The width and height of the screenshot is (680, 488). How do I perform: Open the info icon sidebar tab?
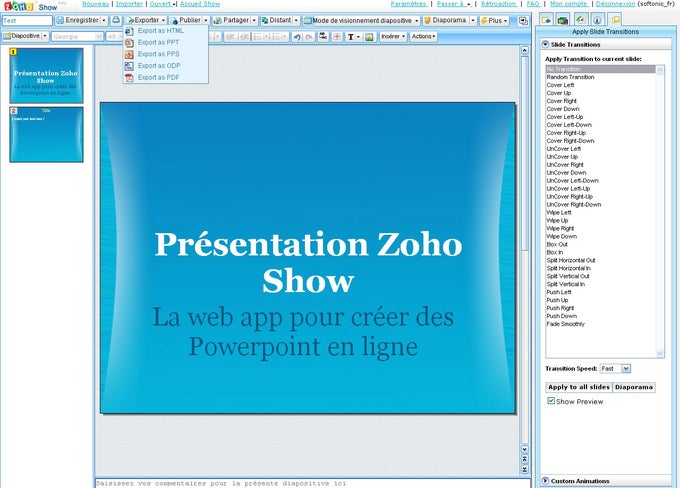click(x=597, y=20)
